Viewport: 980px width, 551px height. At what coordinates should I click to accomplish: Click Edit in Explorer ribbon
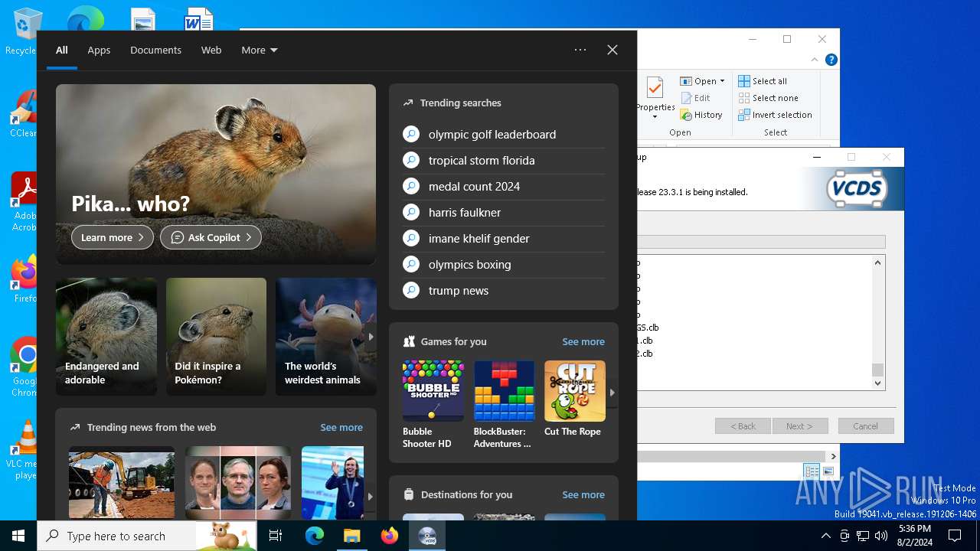click(695, 98)
